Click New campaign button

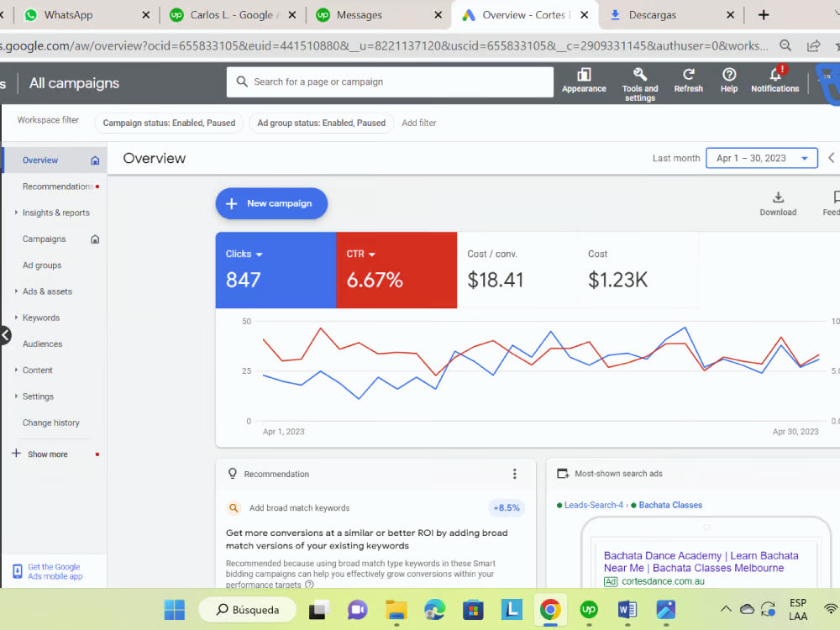[x=271, y=203]
